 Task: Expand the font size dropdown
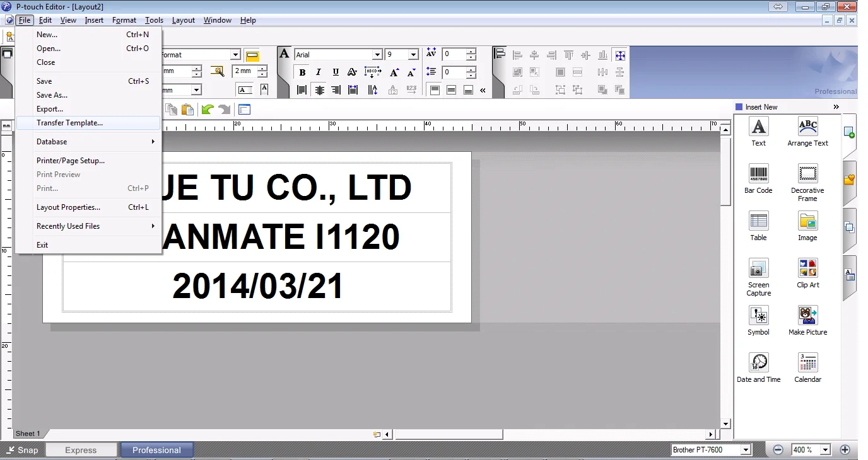click(413, 55)
